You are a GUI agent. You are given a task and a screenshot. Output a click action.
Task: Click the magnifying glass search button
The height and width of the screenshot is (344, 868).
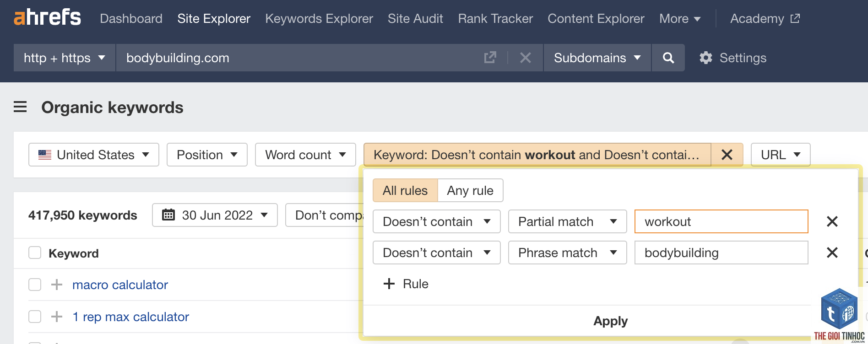coord(668,58)
